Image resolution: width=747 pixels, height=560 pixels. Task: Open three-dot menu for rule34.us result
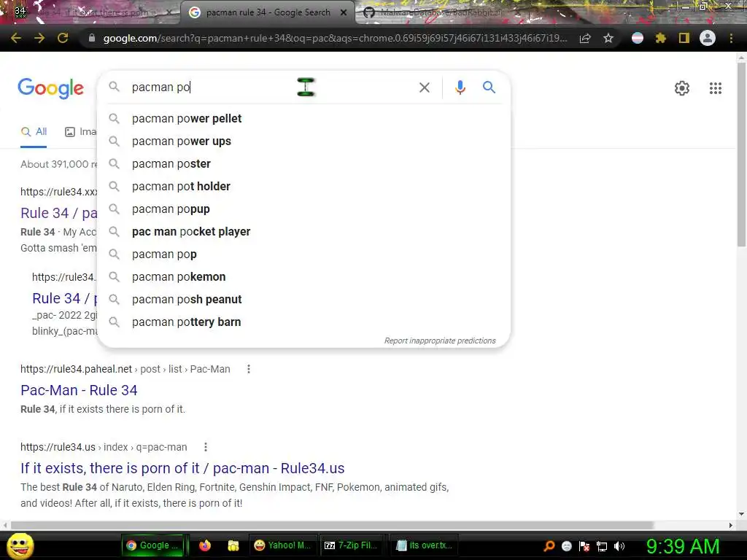(x=205, y=447)
